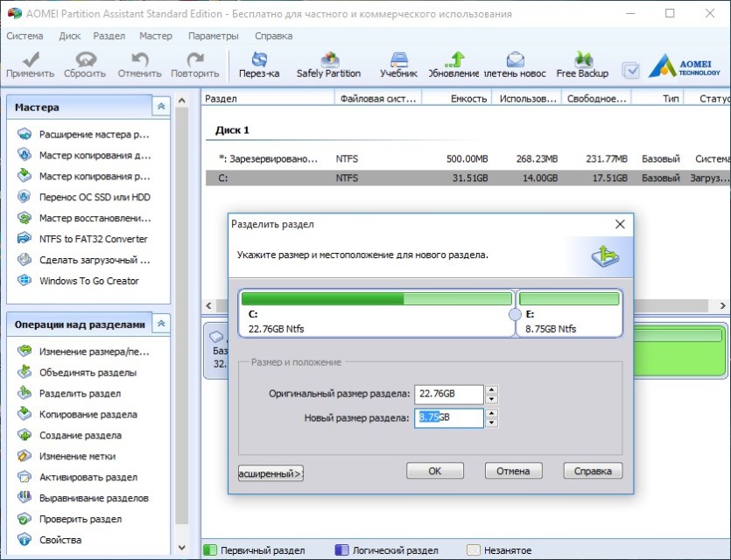Open the Мастер menu
The image size is (731, 560).
point(156,36)
